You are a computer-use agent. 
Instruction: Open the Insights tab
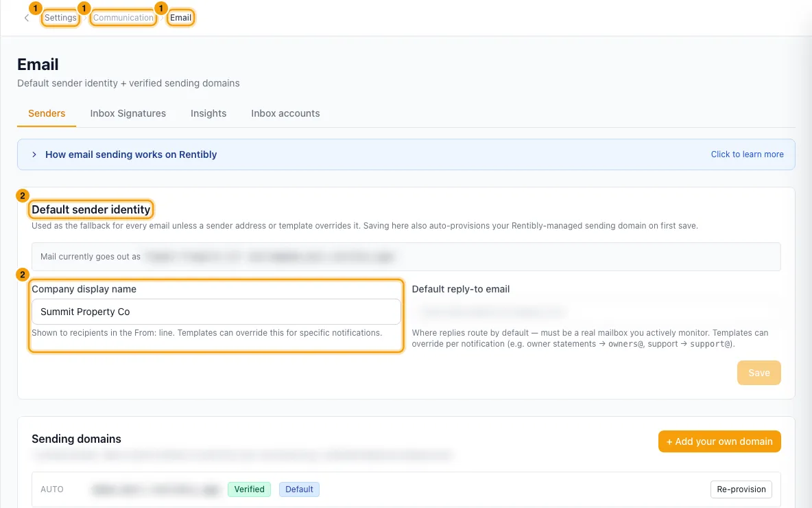(x=208, y=113)
